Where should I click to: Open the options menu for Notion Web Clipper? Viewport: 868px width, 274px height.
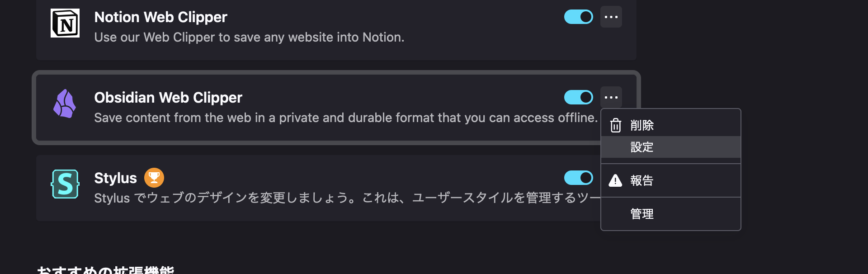click(x=611, y=17)
